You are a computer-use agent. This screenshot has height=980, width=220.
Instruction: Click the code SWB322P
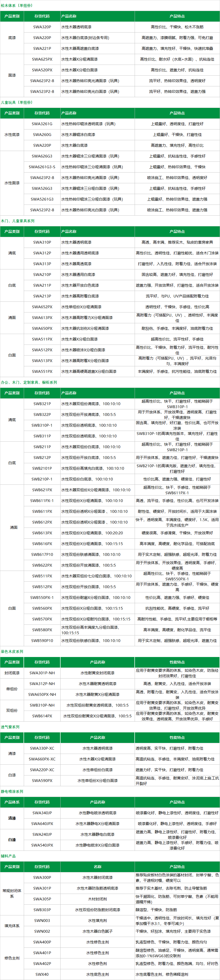click(x=42, y=414)
